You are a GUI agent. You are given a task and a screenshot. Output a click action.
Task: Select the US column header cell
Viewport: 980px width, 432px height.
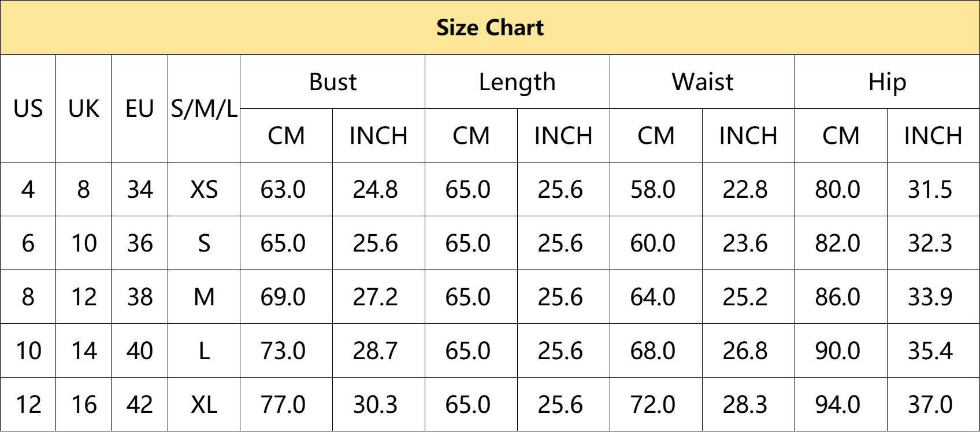pyautogui.click(x=28, y=109)
